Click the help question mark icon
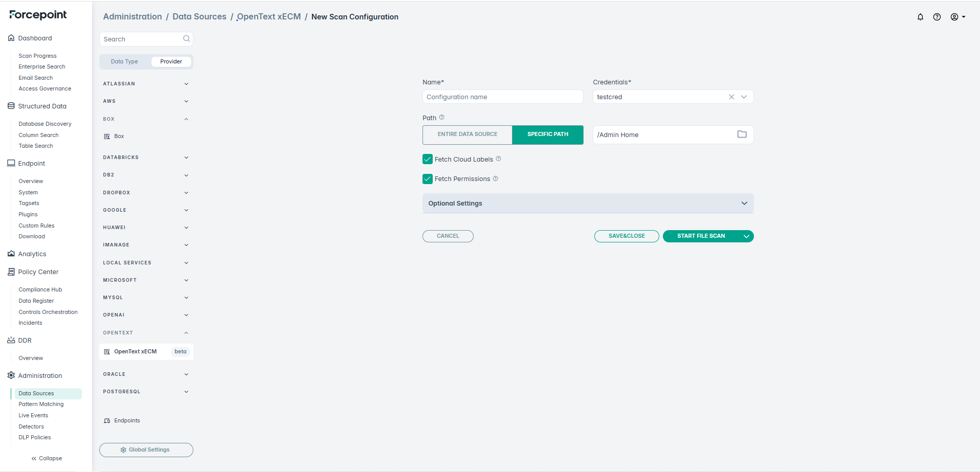The image size is (980, 472). 937,17
